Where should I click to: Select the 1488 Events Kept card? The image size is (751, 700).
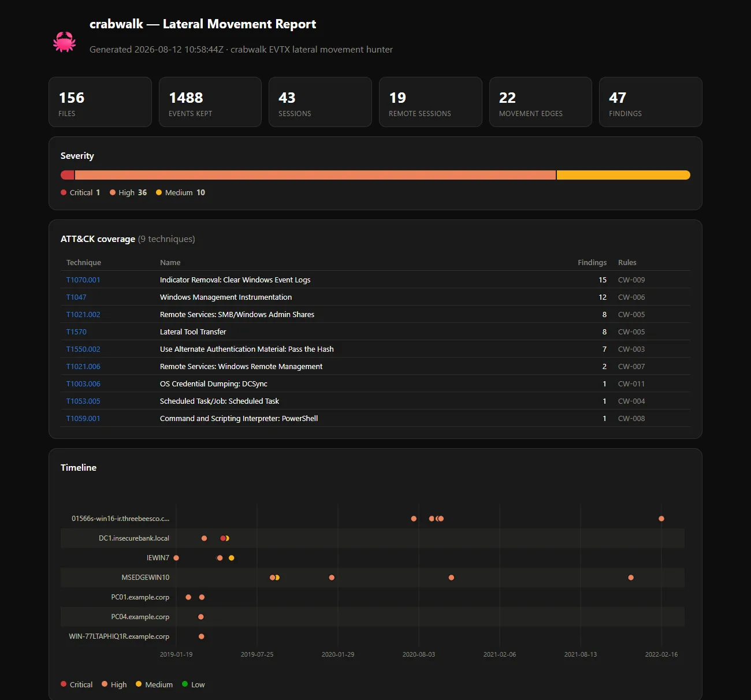tap(210, 102)
